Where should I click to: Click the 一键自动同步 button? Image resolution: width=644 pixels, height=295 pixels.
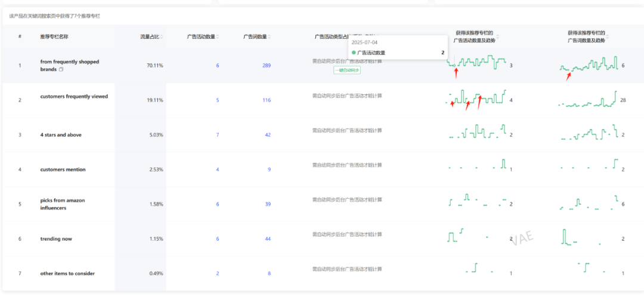tap(346, 70)
